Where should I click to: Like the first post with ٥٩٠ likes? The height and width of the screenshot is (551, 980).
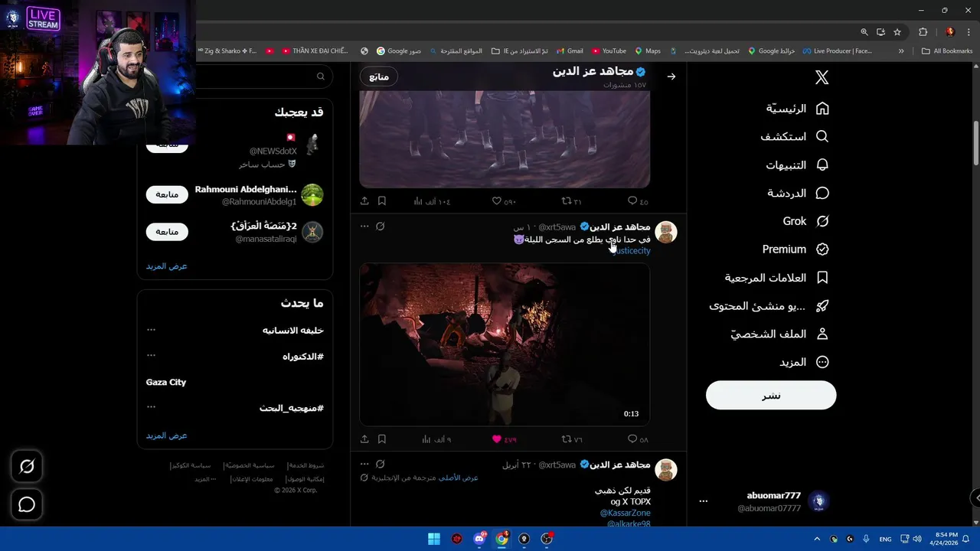[505, 201]
